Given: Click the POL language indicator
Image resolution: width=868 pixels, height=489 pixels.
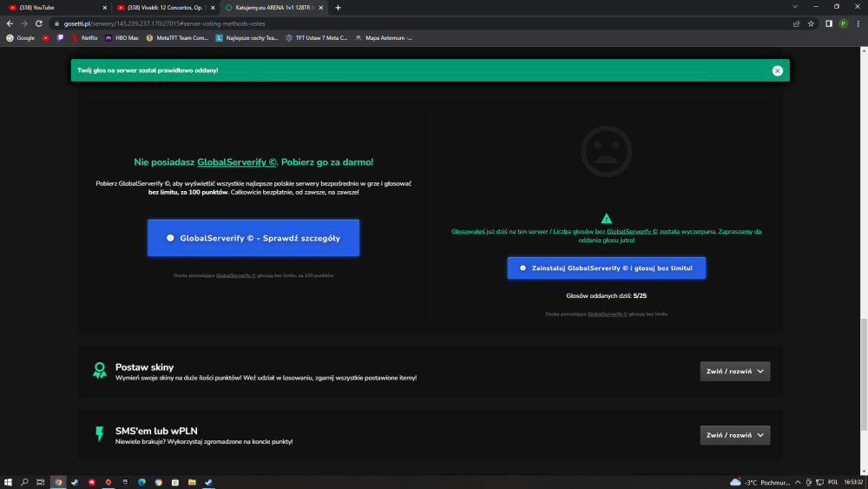Looking at the screenshot, I should (x=832, y=482).
